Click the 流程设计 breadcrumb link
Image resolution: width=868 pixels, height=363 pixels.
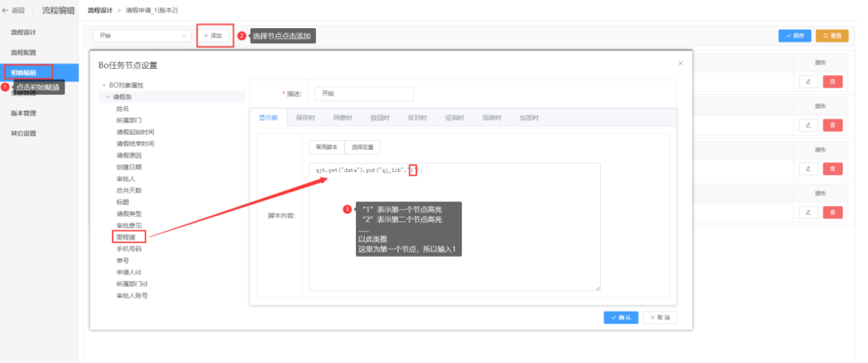tap(100, 10)
